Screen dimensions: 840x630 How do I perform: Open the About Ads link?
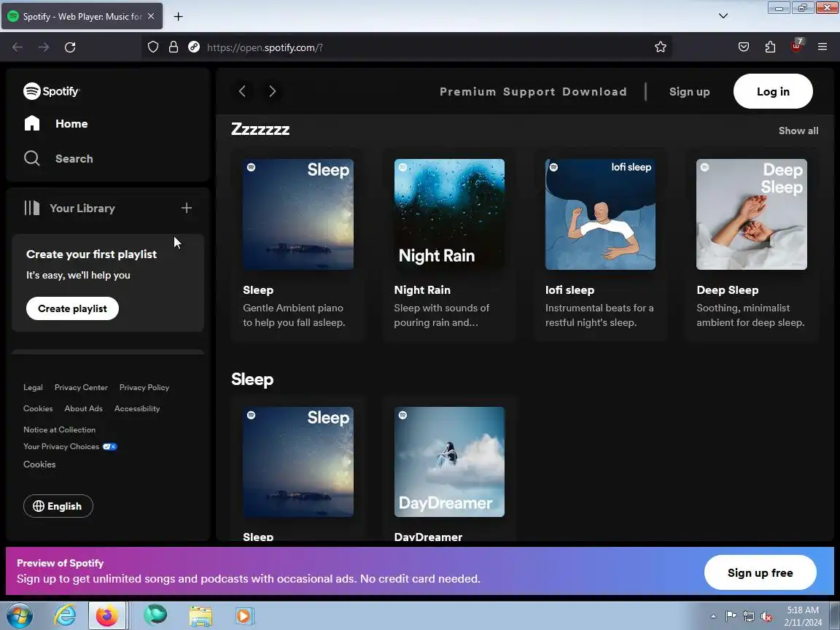(84, 408)
